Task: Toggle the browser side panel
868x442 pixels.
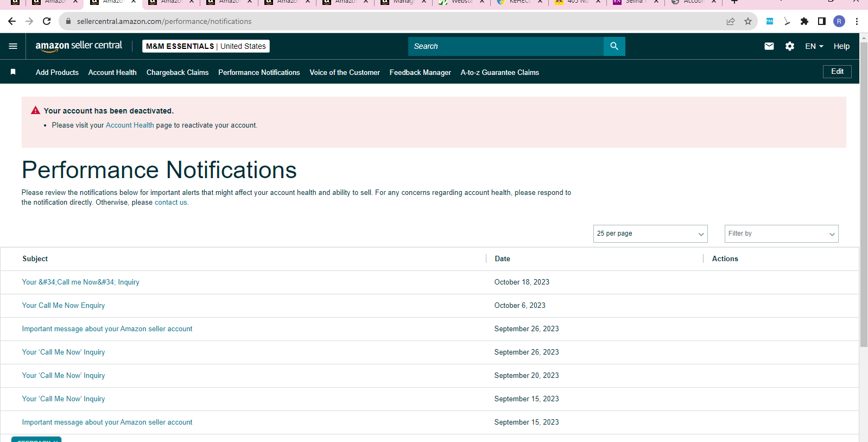Action: 822,21
